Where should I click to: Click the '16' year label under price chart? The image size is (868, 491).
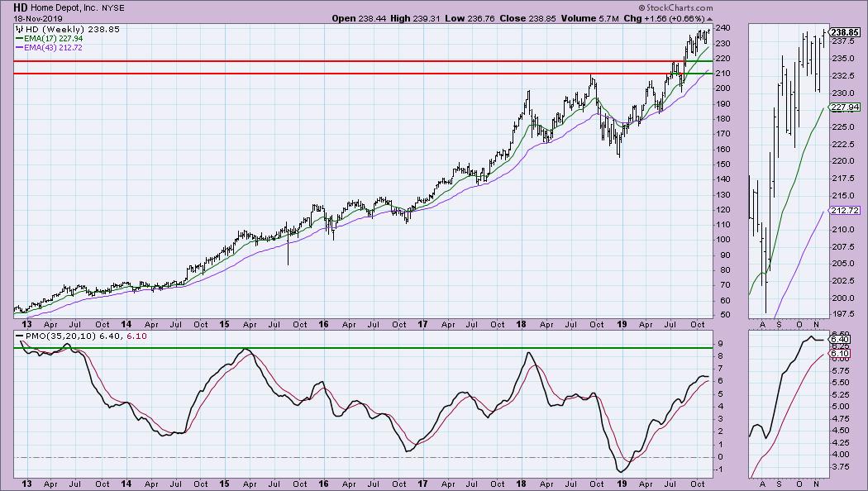(x=323, y=324)
